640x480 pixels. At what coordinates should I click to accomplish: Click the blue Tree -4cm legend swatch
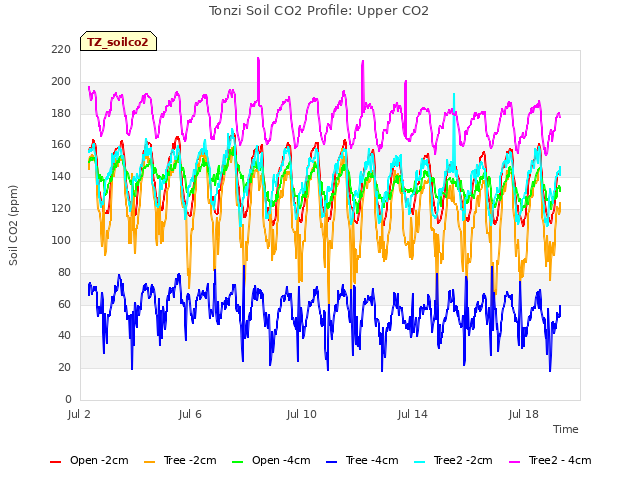pos(331,462)
